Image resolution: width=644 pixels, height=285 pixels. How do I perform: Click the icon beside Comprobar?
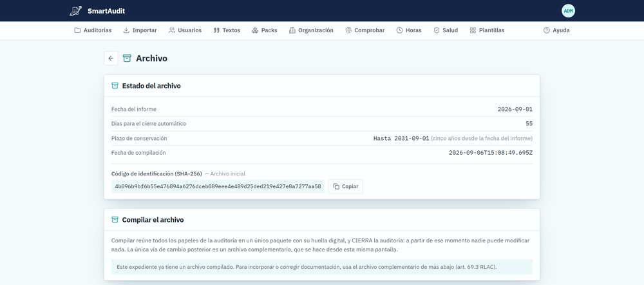coord(348,30)
